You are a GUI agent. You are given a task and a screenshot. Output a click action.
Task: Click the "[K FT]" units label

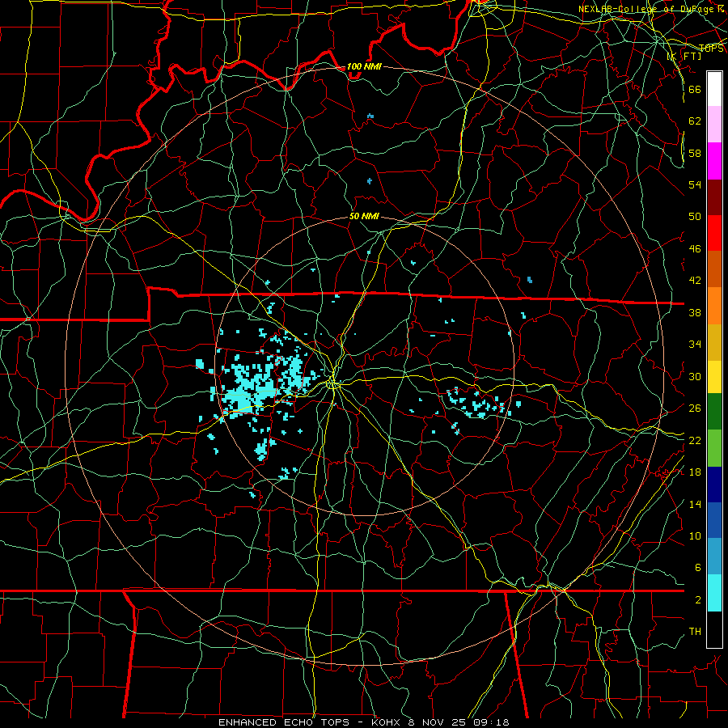684,56
